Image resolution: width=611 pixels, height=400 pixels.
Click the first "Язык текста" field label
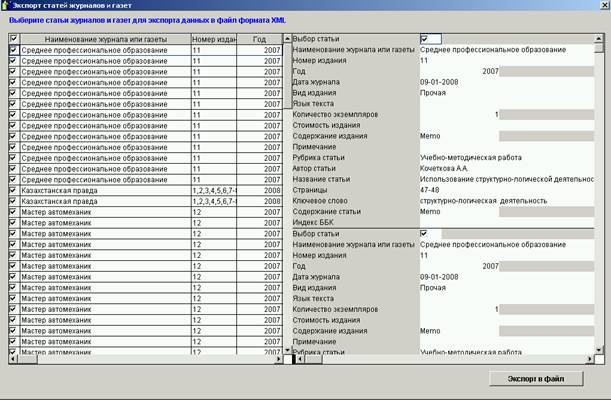pyautogui.click(x=313, y=104)
